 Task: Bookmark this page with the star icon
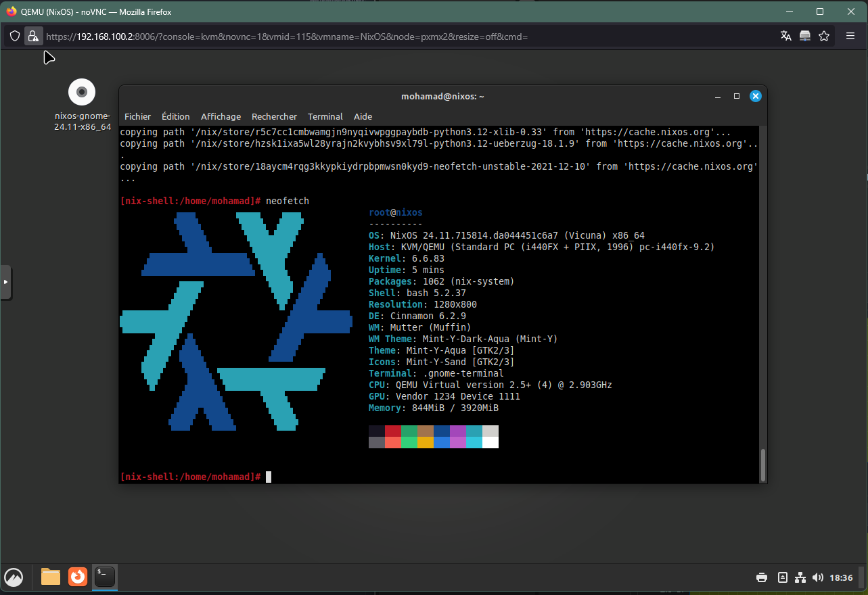pyautogui.click(x=824, y=36)
